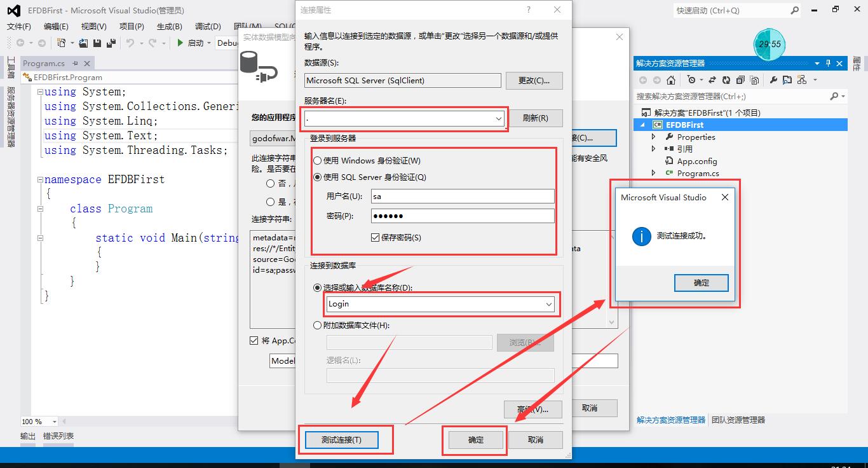The height and width of the screenshot is (468, 868).
Task: Close the Program.cs tab
Action: tap(87, 63)
